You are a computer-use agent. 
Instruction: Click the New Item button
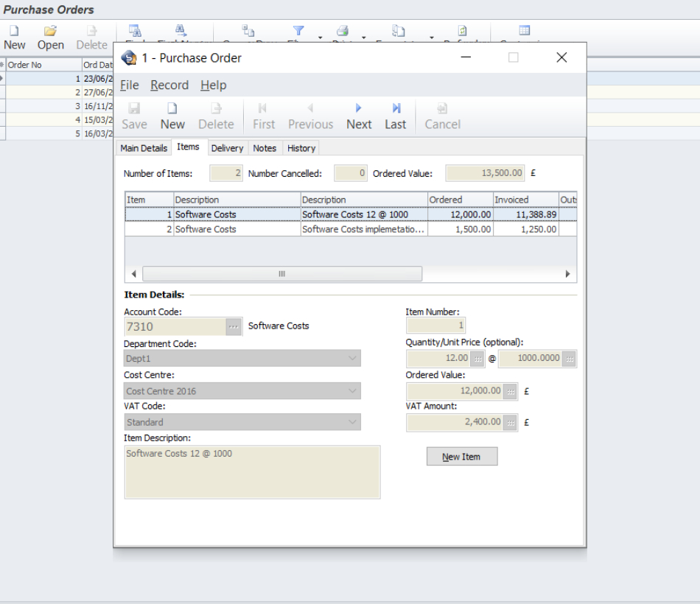point(461,456)
